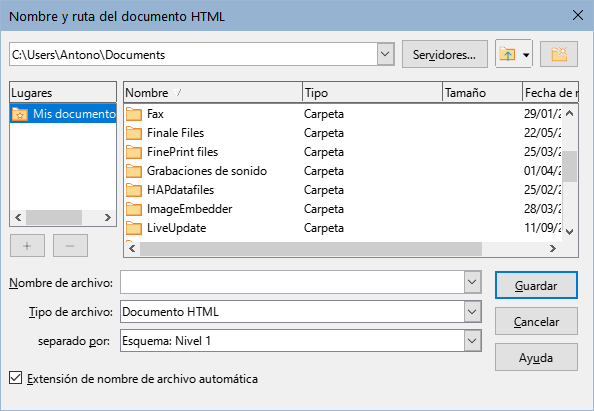The width and height of the screenshot is (594, 411).
Task: Toggle Extensión de nombre de archivo automática
Action: pyautogui.click(x=16, y=378)
